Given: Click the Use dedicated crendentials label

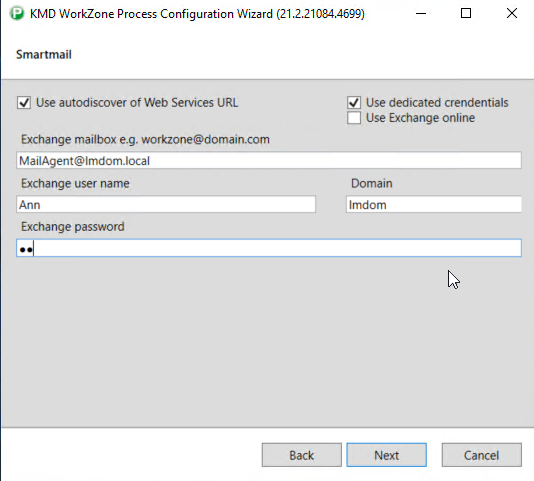Looking at the screenshot, I should 437,103.
